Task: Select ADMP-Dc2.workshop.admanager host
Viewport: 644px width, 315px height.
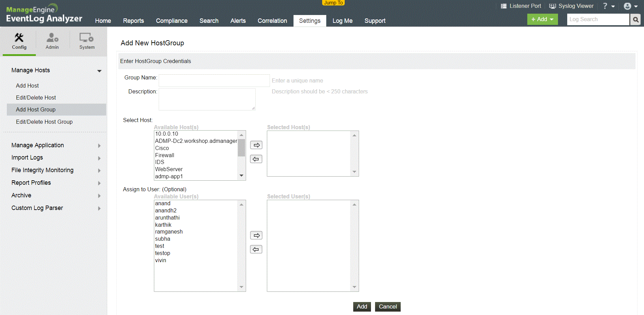Action: coord(196,141)
